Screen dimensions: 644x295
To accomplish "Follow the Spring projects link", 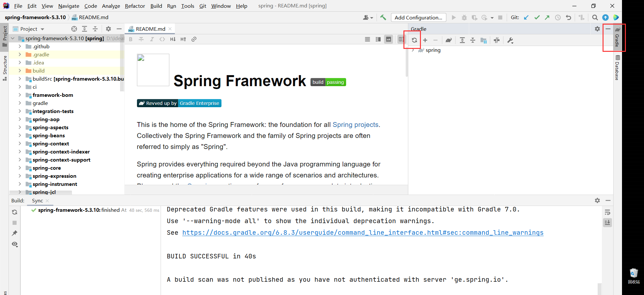I will [356, 125].
